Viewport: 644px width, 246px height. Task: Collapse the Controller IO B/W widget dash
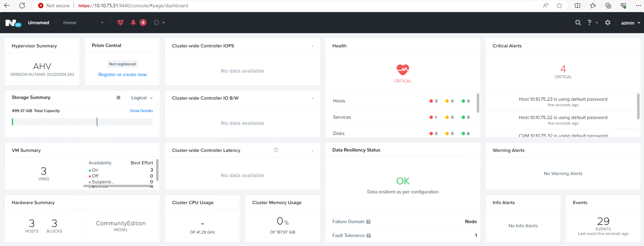click(x=312, y=98)
